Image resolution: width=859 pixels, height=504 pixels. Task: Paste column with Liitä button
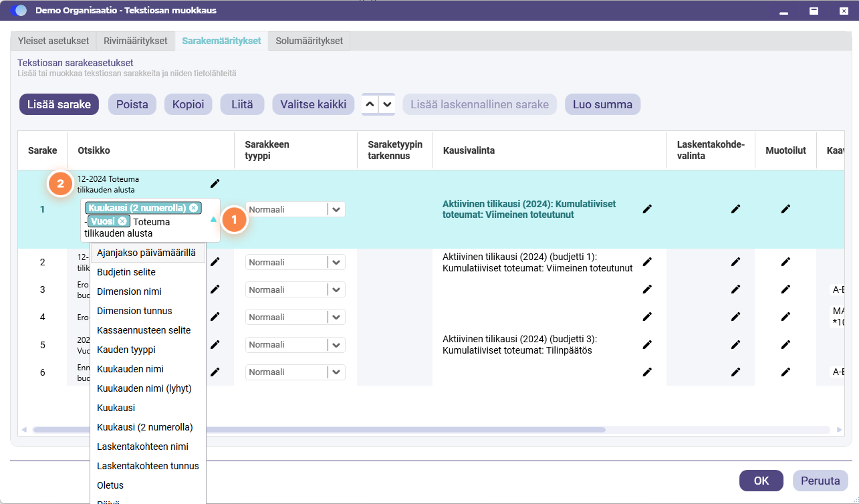242,104
